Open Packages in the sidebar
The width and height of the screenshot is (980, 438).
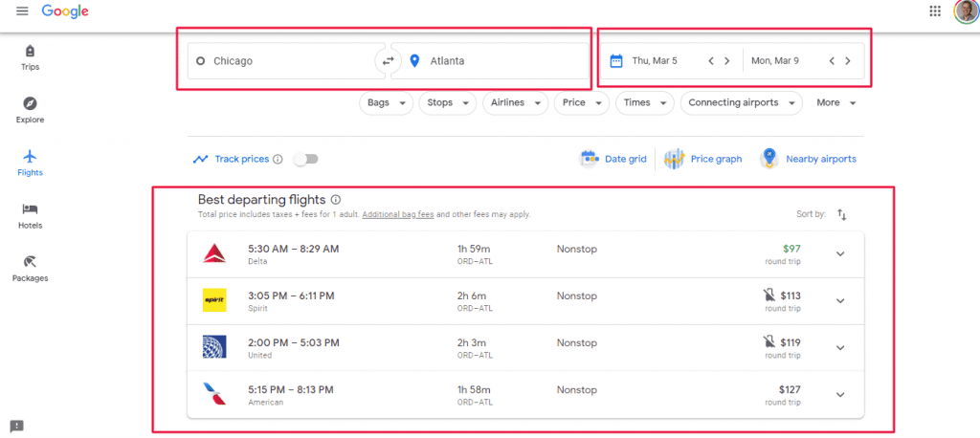(x=30, y=270)
